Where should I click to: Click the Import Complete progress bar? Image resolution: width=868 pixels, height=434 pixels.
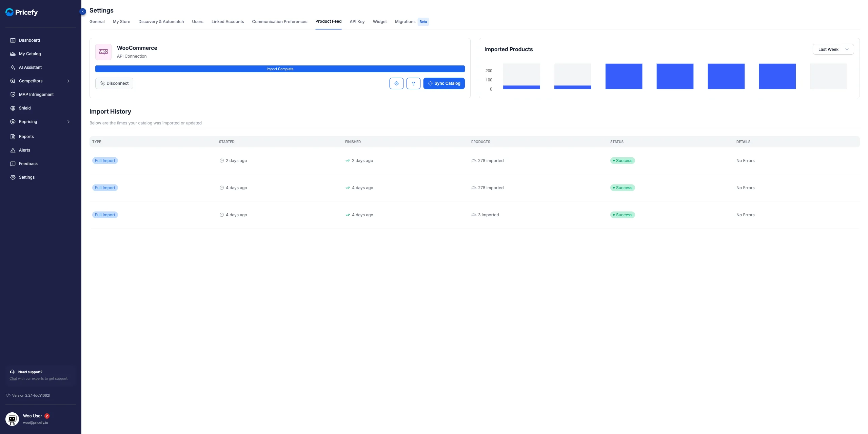click(x=280, y=69)
